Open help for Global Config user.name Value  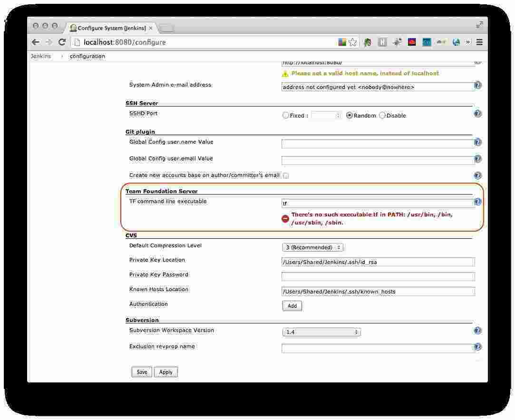[x=477, y=142]
